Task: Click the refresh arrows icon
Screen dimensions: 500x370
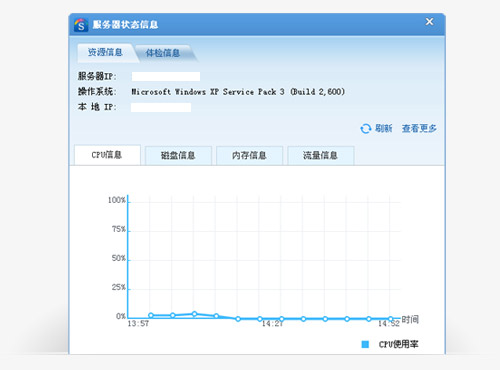Action: pos(366,129)
